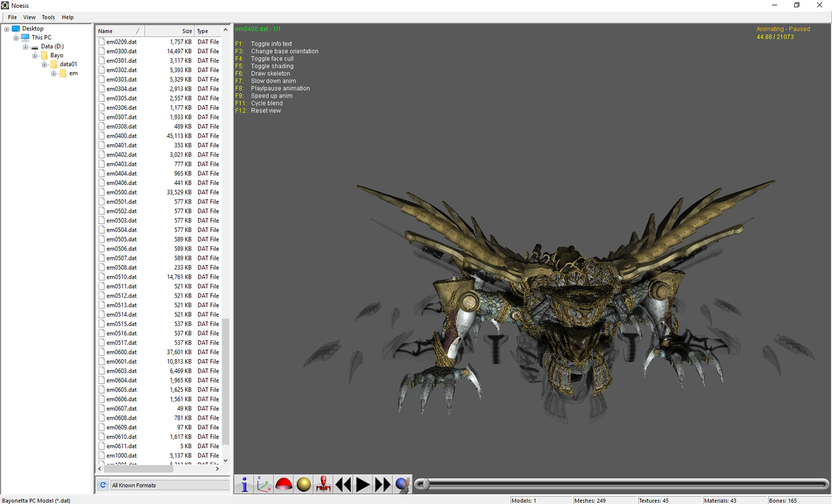Screen dimensions: 832x504
Task: Select em0209.dat in file list
Action: [122, 42]
